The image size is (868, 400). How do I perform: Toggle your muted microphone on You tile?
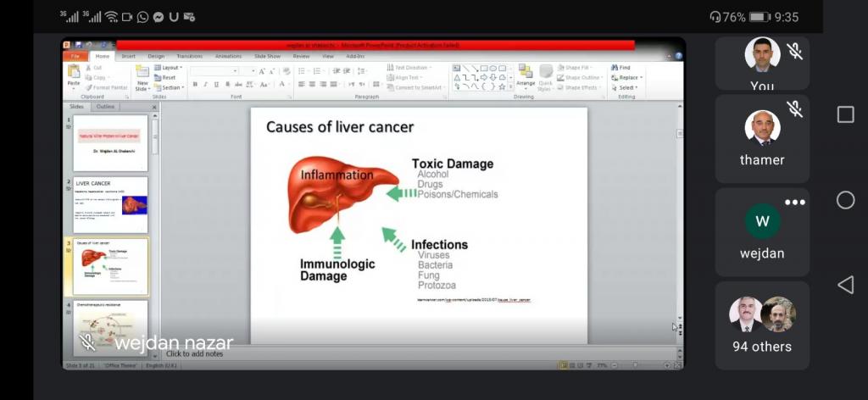pos(794,52)
